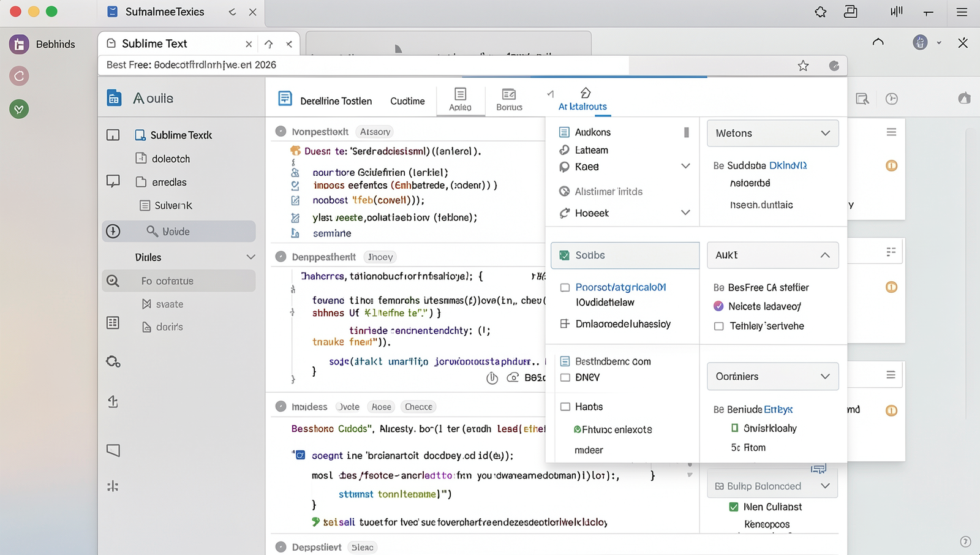Screen dimensions: 980x555
Task: Click the comment icon near the sidebar bottom
Action: coord(113,450)
